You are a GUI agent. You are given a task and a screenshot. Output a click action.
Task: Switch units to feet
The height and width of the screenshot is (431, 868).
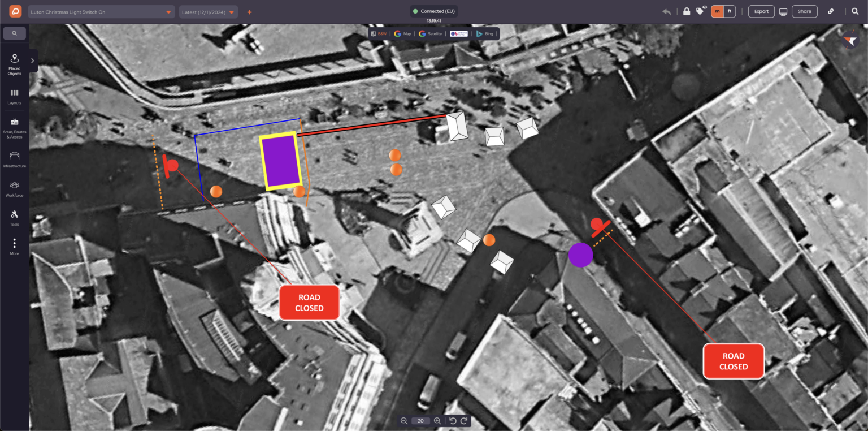pos(730,11)
